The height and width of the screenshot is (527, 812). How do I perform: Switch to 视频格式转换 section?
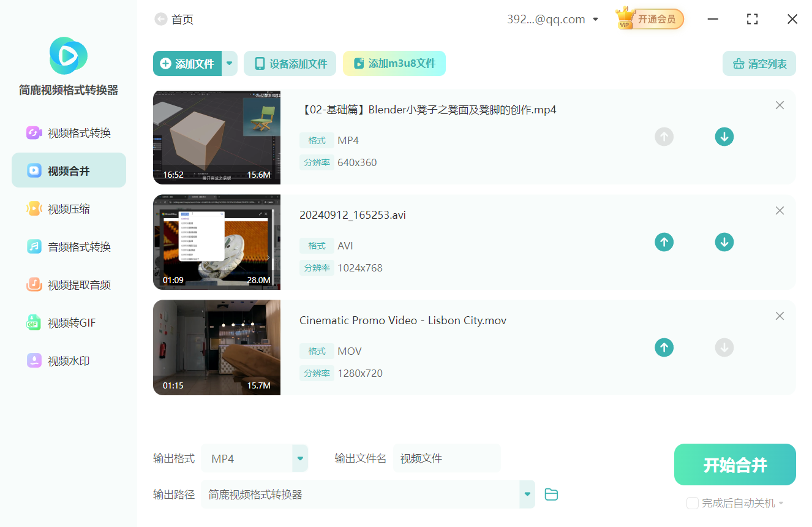(69, 133)
